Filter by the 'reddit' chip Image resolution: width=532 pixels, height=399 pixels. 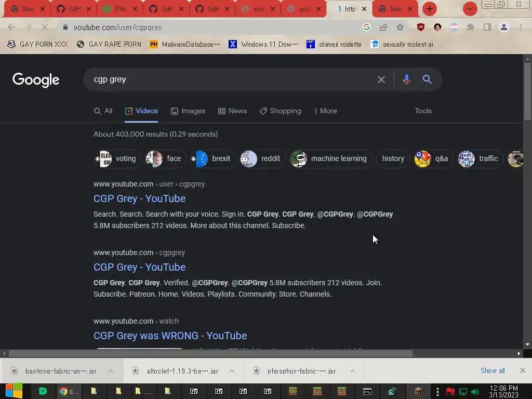262,158
